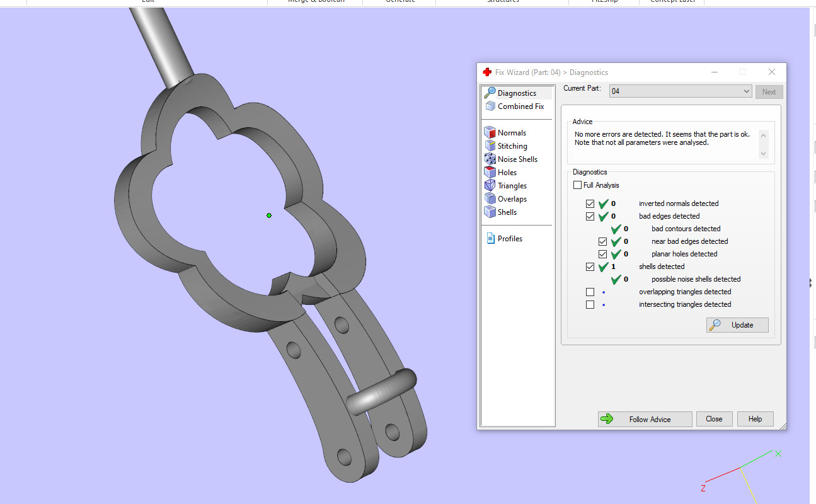Uncheck near bad edges detected checkbox
816x504 pixels.
click(602, 241)
